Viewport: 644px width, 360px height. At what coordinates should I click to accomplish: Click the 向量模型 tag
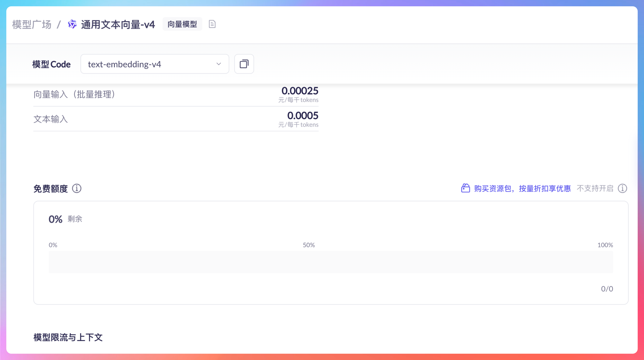pyautogui.click(x=182, y=24)
